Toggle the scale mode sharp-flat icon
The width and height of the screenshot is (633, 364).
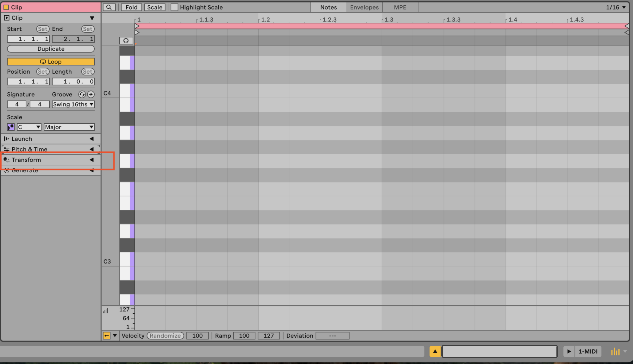pos(11,127)
